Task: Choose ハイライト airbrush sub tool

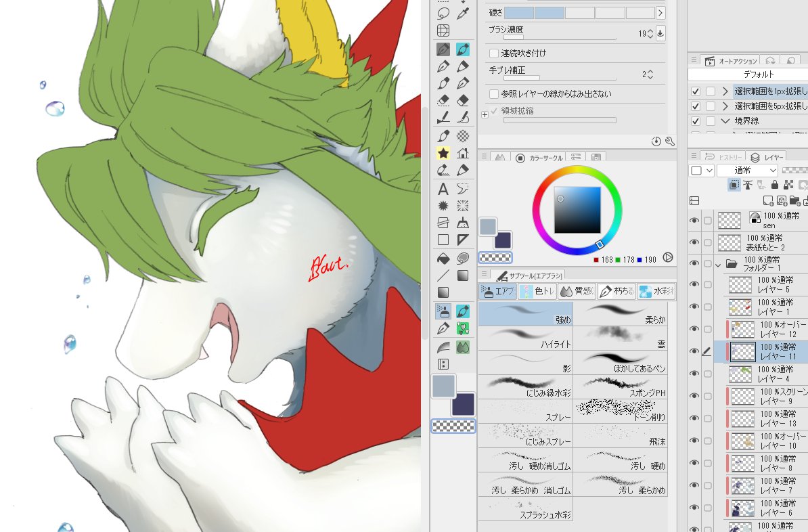Action: coord(526,338)
